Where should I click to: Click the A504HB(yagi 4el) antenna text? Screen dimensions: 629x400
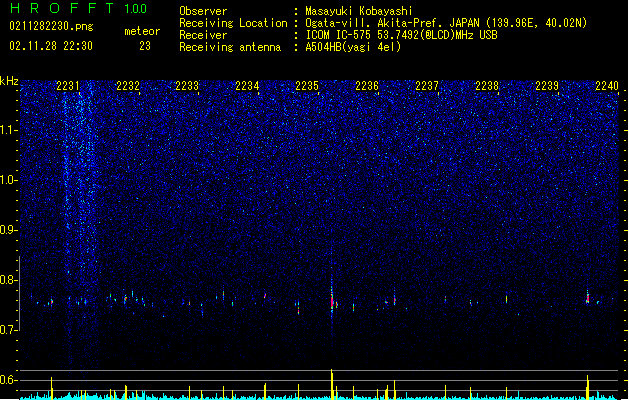[353, 47]
